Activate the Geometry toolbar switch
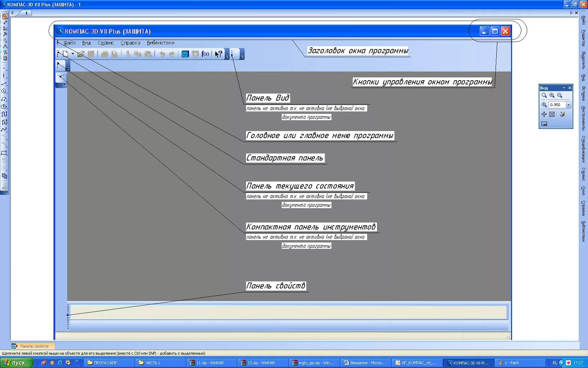 5,16
